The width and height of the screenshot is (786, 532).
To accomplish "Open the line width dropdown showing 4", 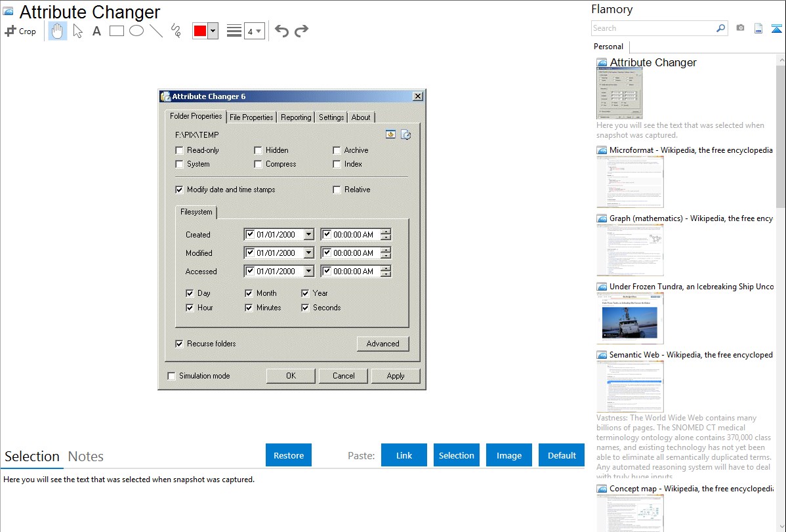I will coord(255,31).
